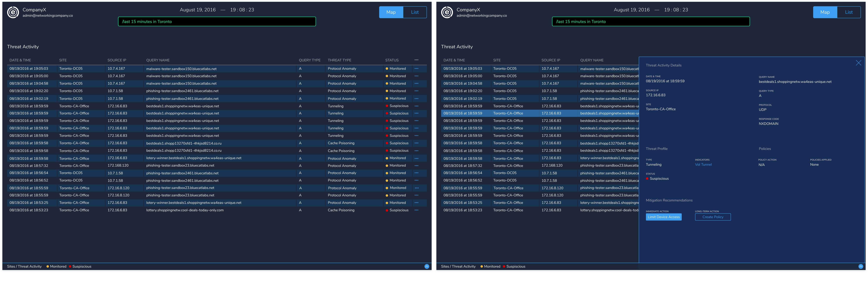Switch to the List tab on the left dashboard
Viewport: 868px width, 284px height.
point(415,12)
